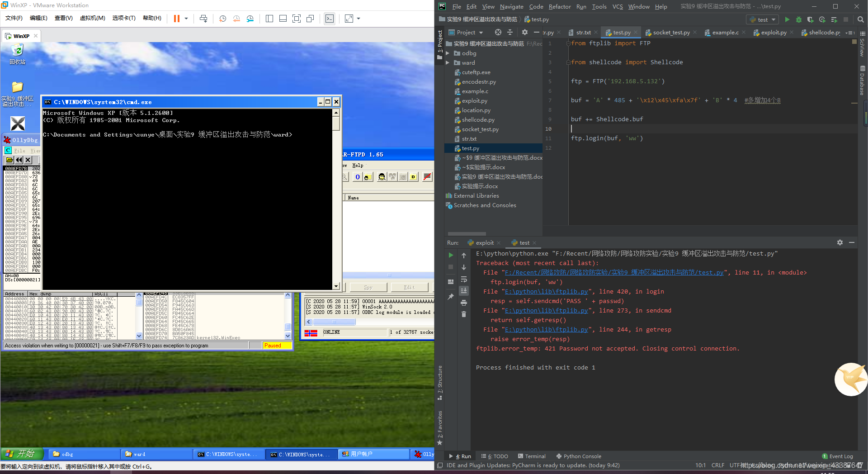Take a VM snapshot

point(223,19)
